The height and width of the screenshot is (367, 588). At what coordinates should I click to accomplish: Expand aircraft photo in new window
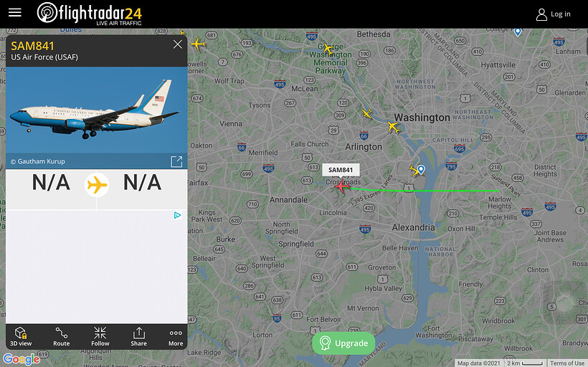(x=176, y=161)
